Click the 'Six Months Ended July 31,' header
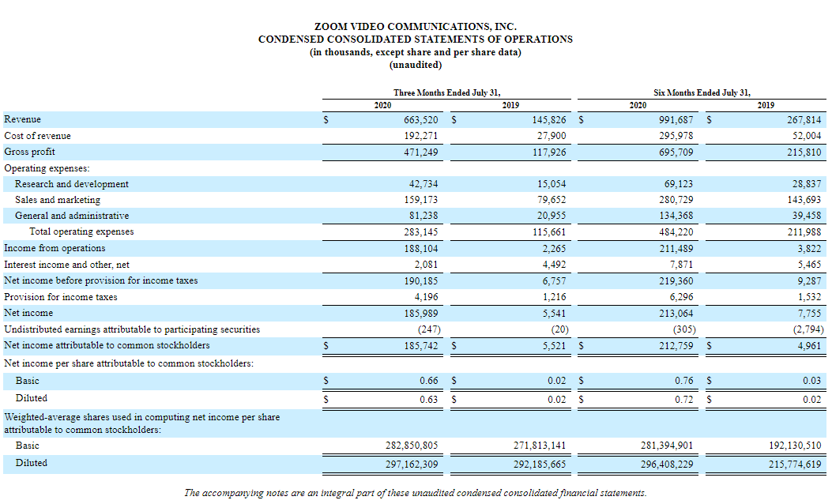The width and height of the screenshot is (832, 504). point(702,92)
